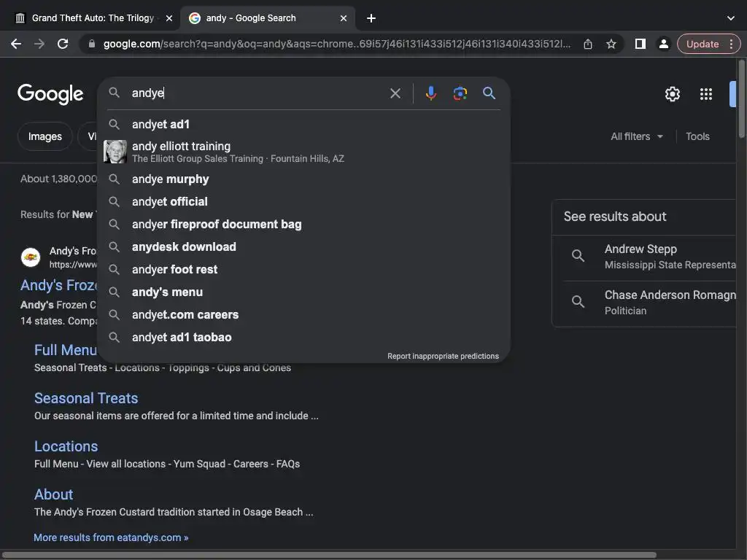Click the address bar URL
Screen dimensions: 747x560
pos(336,44)
